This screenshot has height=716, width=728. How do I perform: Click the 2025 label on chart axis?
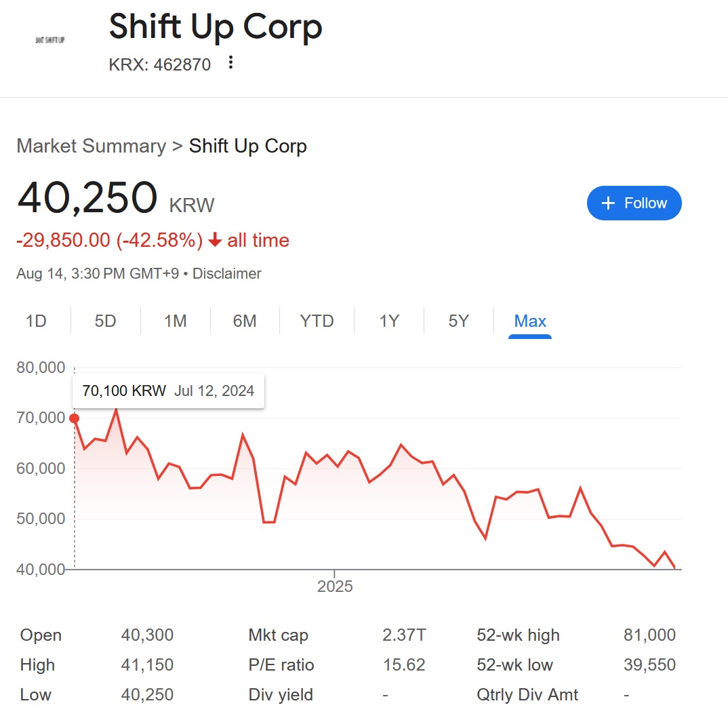tap(335, 586)
